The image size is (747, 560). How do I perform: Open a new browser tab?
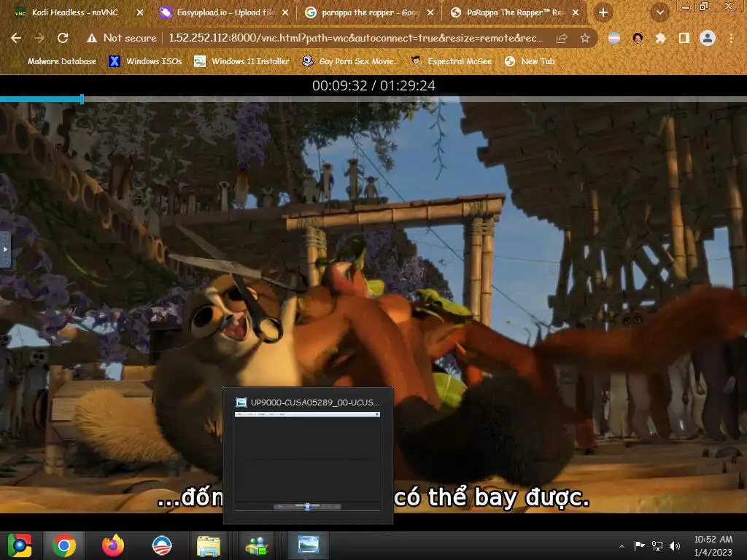coord(603,13)
